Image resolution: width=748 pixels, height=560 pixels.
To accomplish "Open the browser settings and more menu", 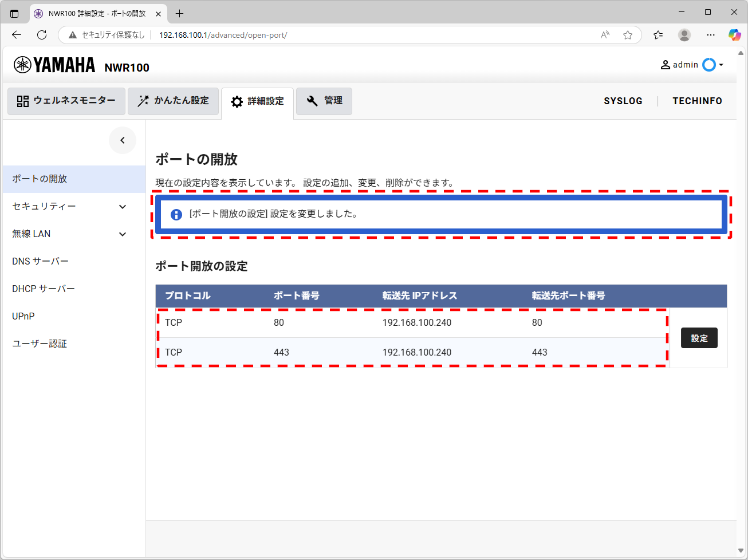I will tap(710, 35).
